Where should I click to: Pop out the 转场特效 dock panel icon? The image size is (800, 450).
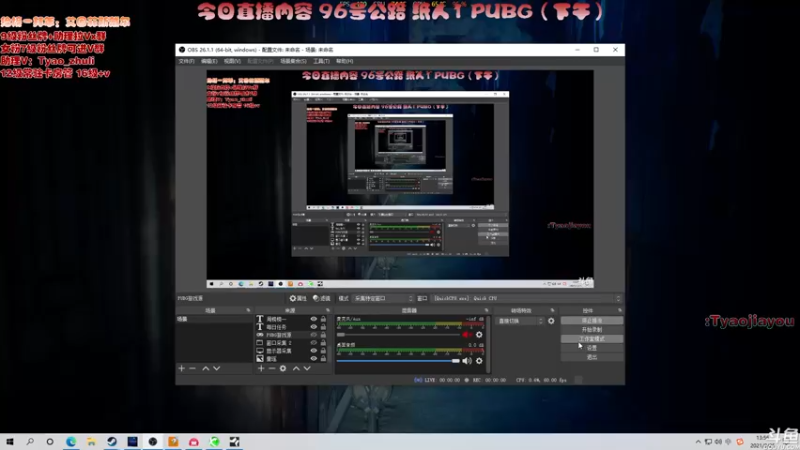(552, 310)
